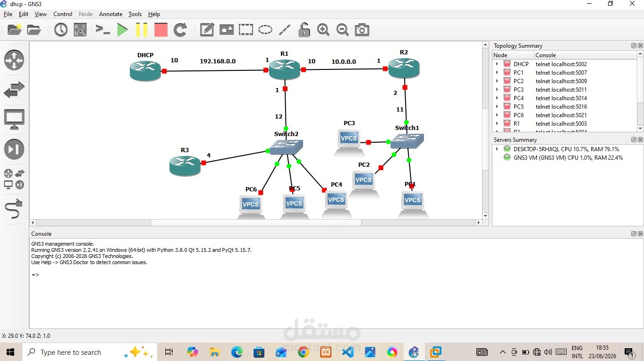This screenshot has width=644, height=361.
Task: Select the Add a note tool
Action: 207,30
